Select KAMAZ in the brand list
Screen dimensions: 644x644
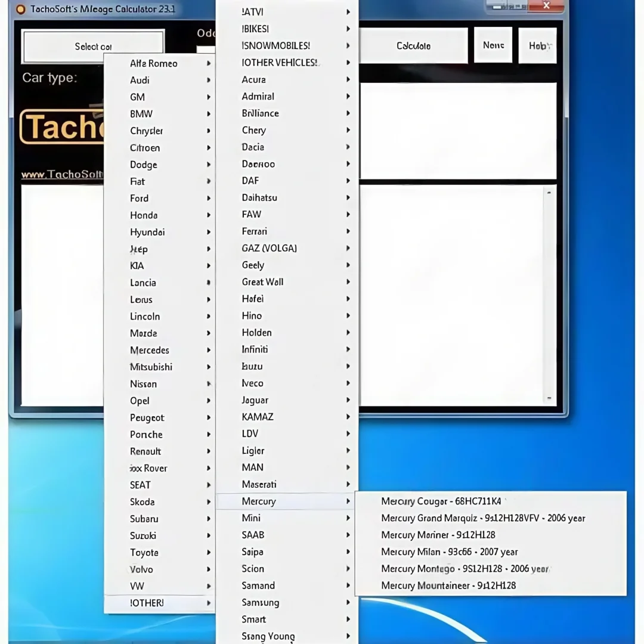[287, 417]
